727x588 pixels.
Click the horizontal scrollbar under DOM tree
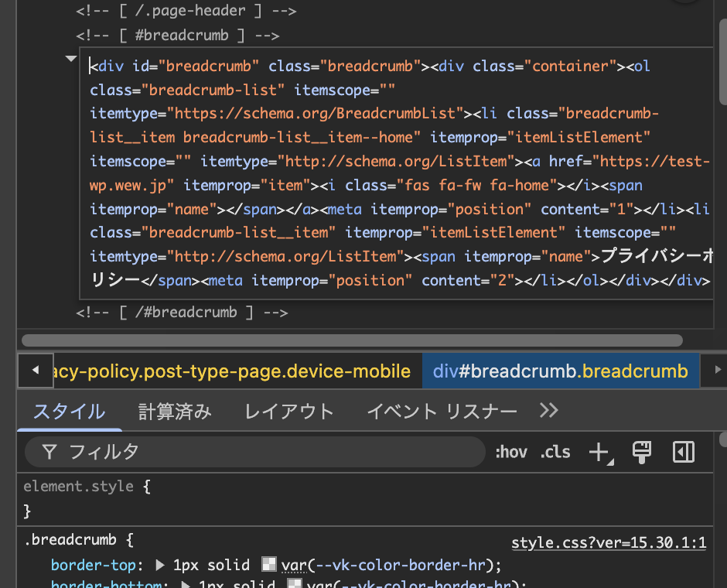coord(352,340)
